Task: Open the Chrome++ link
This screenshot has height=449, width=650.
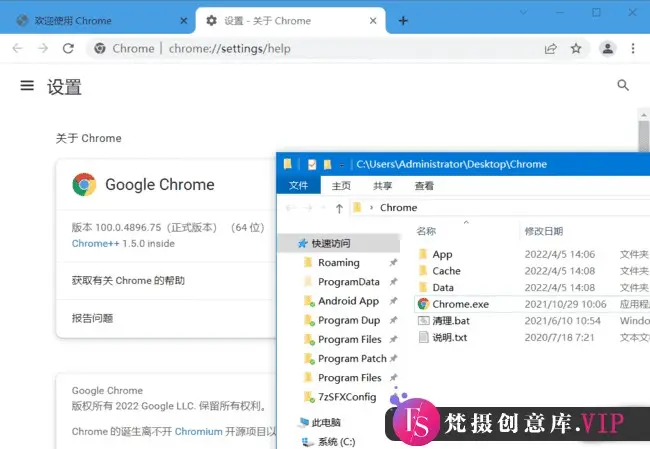Action: pyautogui.click(x=95, y=243)
